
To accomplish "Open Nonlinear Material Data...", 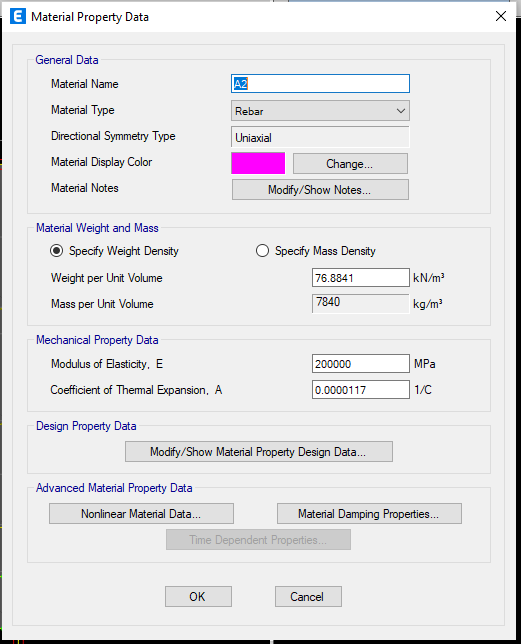I will (x=141, y=514).
